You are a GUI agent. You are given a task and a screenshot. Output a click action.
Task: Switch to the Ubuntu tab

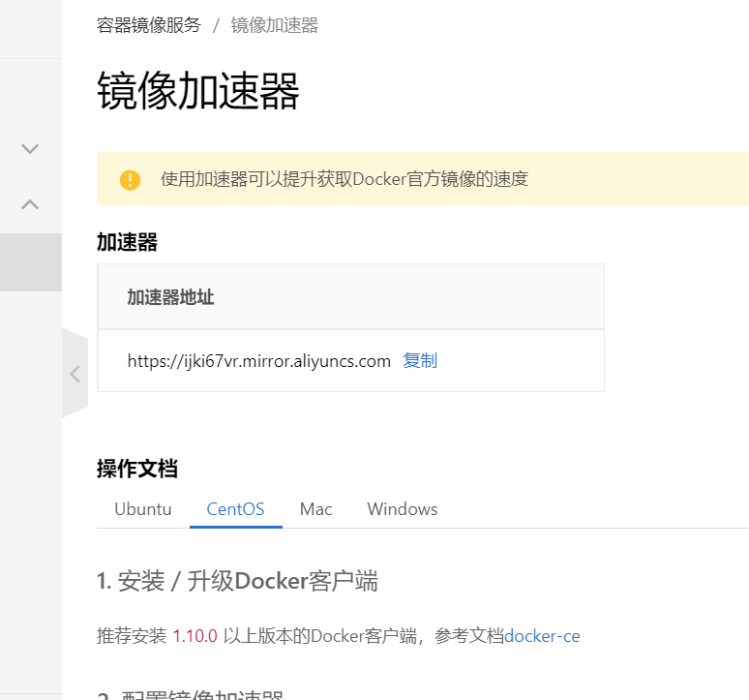click(x=143, y=509)
